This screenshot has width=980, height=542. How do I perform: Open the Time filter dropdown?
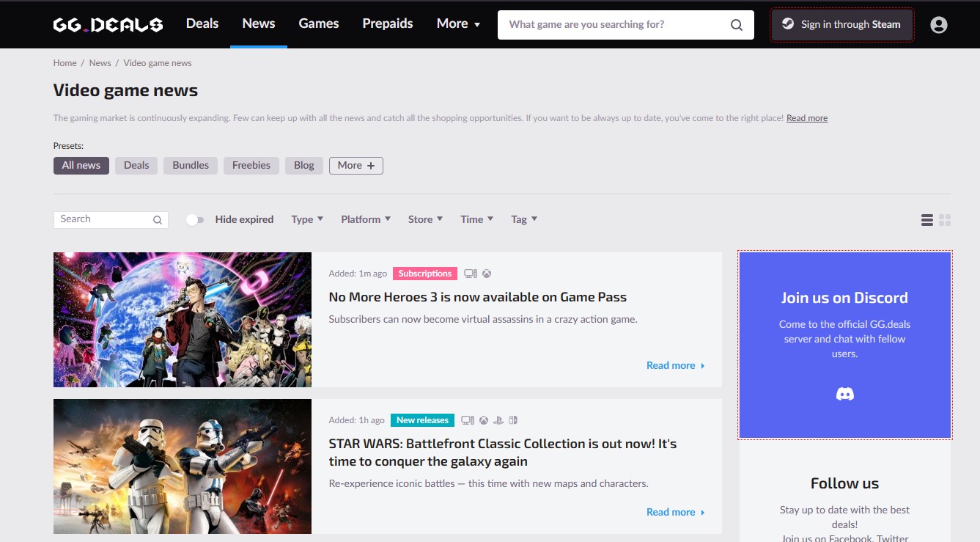[477, 219]
